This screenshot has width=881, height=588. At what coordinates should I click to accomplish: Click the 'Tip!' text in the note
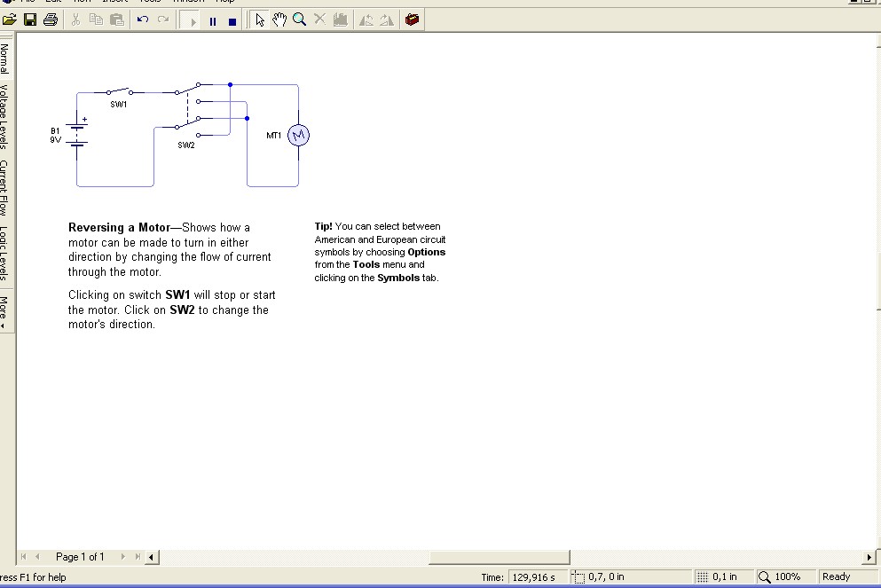pyautogui.click(x=323, y=226)
